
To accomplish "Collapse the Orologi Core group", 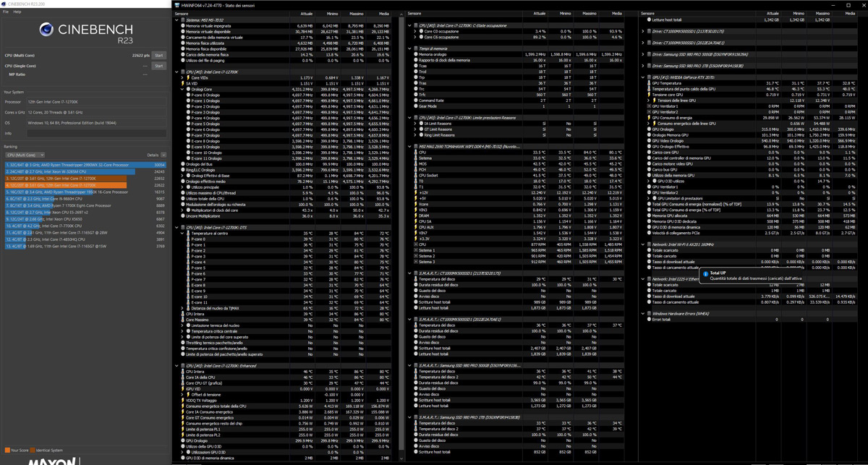I will click(183, 89).
